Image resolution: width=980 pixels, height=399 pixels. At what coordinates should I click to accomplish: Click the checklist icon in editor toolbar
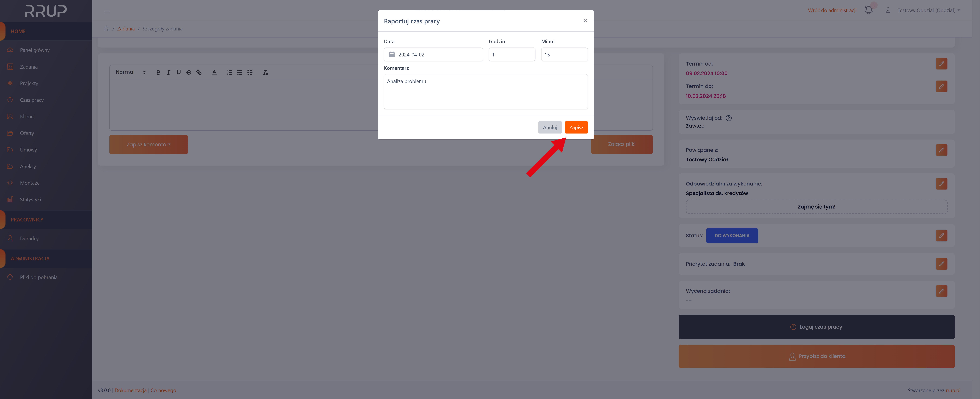tap(250, 72)
